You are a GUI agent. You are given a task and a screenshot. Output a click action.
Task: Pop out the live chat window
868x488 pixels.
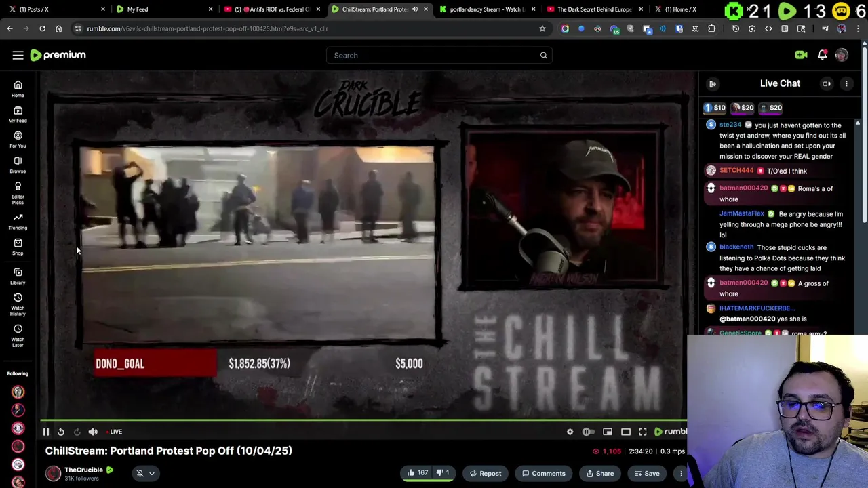point(827,84)
